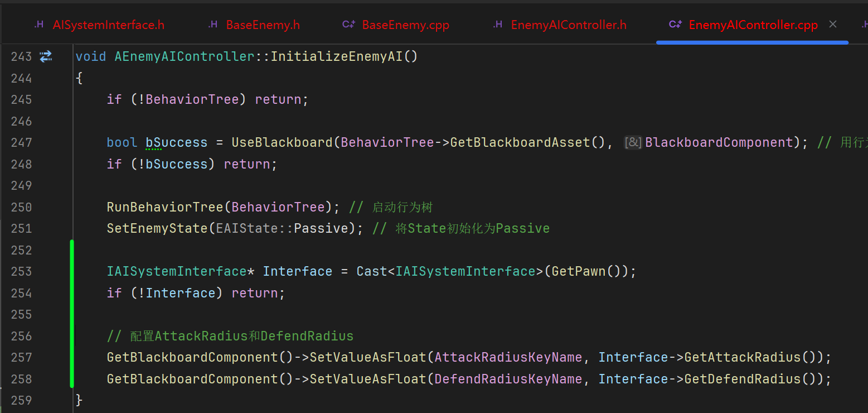The height and width of the screenshot is (413, 868).
Task: Click the header file icon of EnemyAIController.h
Action: 497,25
